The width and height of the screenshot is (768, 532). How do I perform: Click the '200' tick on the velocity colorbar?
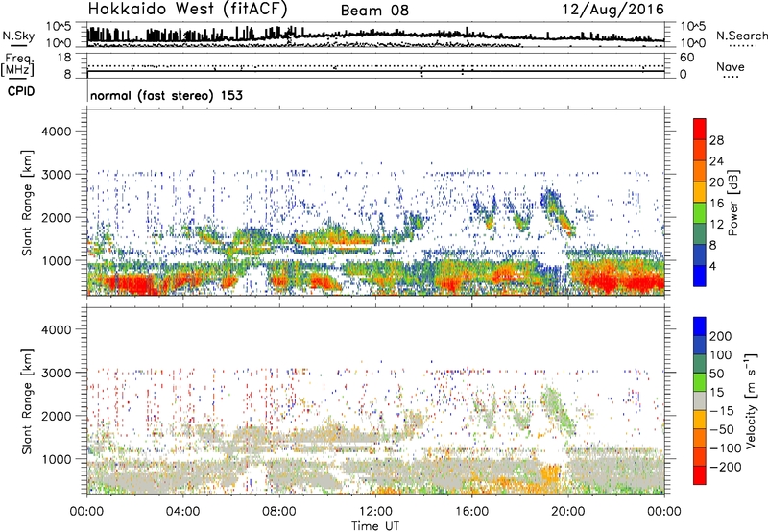(721, 336)
